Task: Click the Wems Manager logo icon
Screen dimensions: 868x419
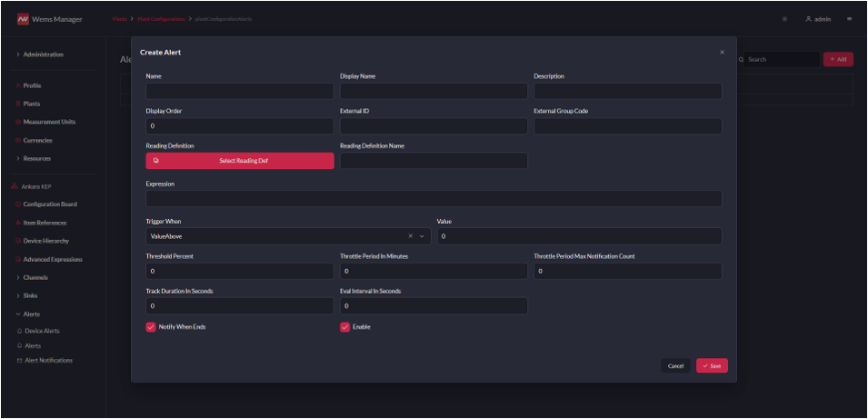Action: (x=23, y=19)
